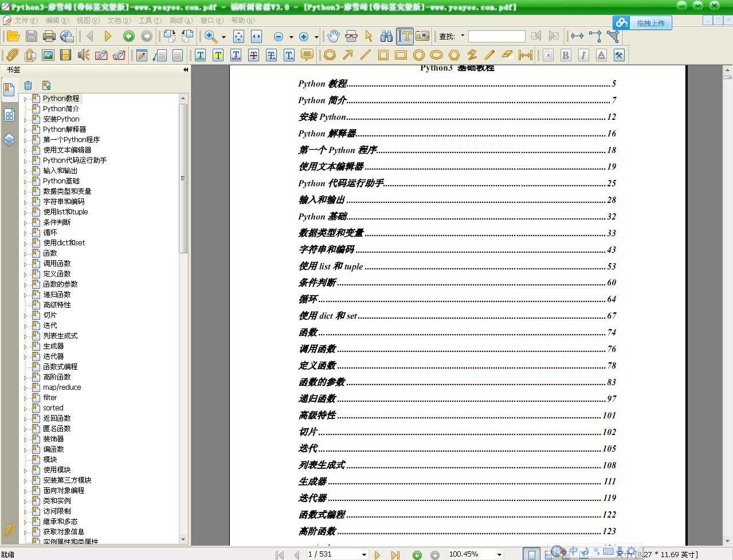Open the 工具 menu

(150, 20)
